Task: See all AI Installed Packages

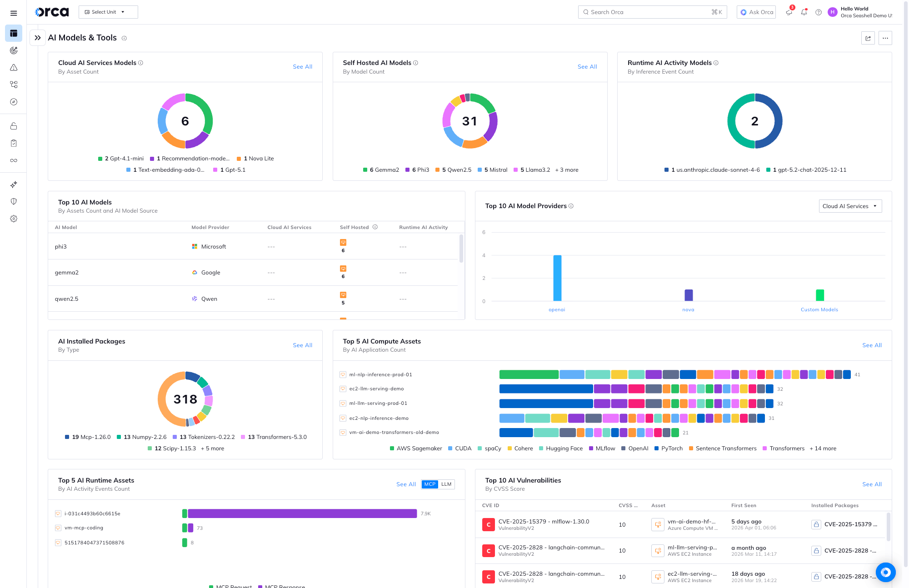Action: 302,345
